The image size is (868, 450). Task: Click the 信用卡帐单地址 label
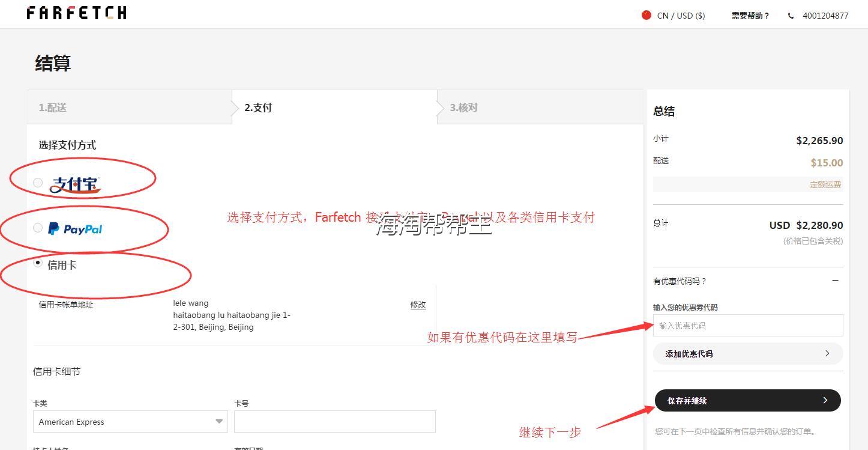click(x=66, y=305)
